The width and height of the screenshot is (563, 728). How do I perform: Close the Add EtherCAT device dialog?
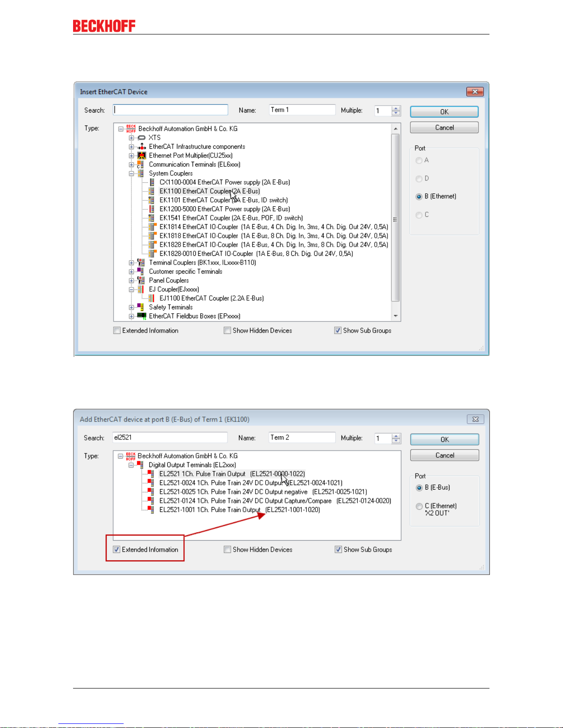(x=475, y=419)
